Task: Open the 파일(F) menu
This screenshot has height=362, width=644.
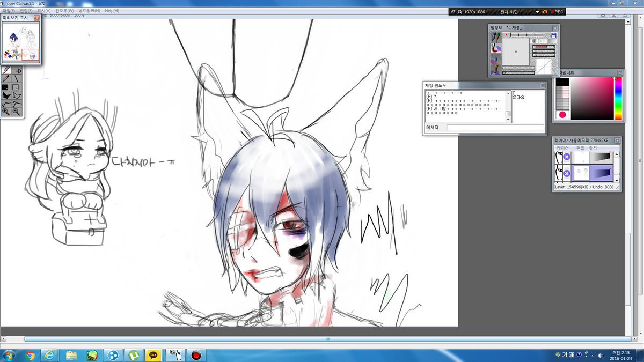Action: pyautogui.click(x=8, y=11)
